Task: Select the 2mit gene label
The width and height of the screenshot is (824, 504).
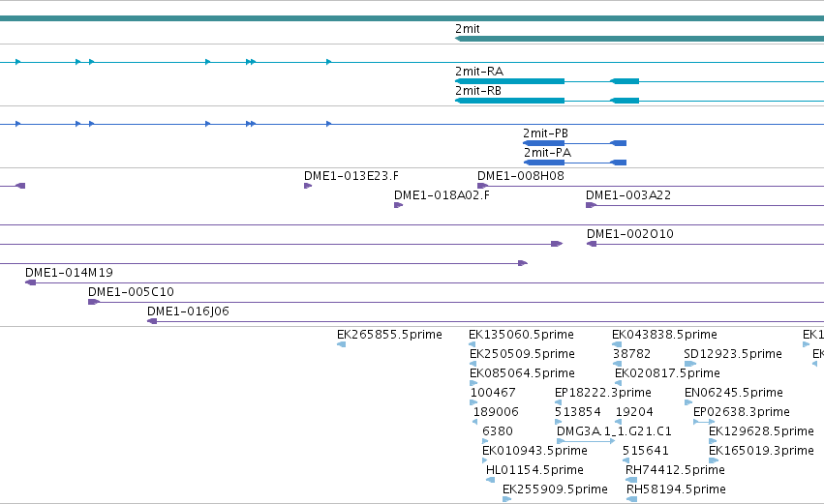Action: click(467, 29)
